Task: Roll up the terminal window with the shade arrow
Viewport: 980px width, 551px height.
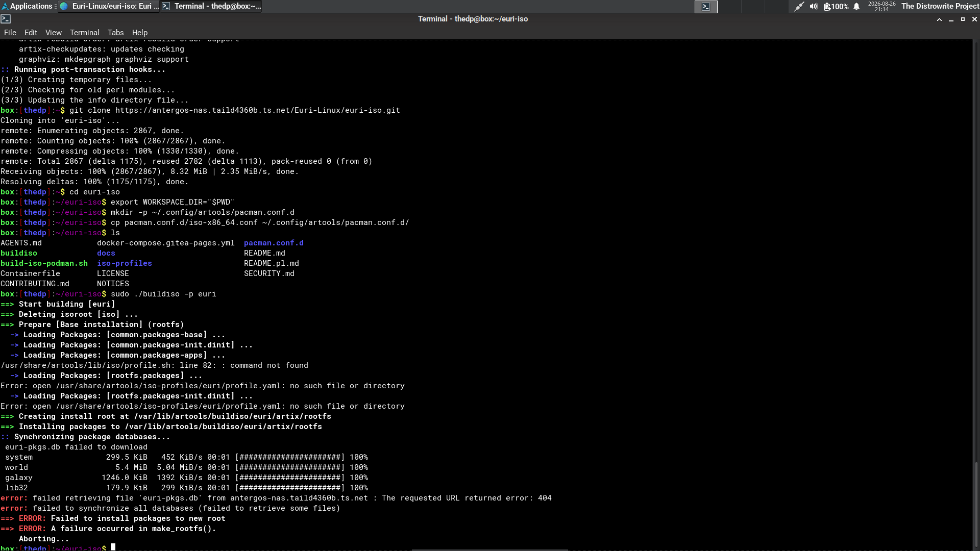Action: click(939, 19)
